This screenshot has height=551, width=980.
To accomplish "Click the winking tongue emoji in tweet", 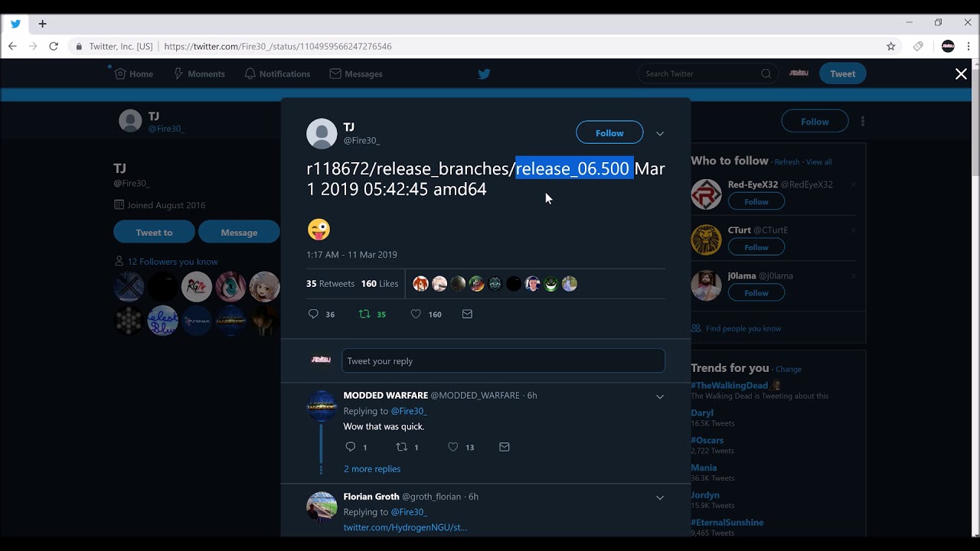I will pyautogui.click(x=318, y=229).
